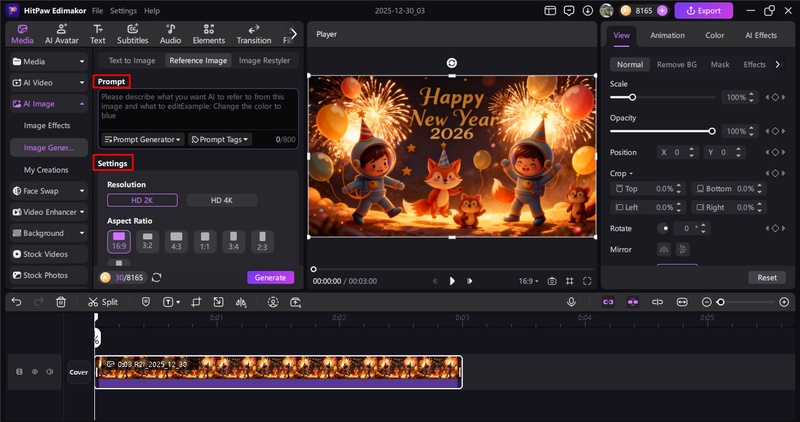800x422 pixels.
Task: Refresh the credits count icon
Action: click(x=157, y=278)
